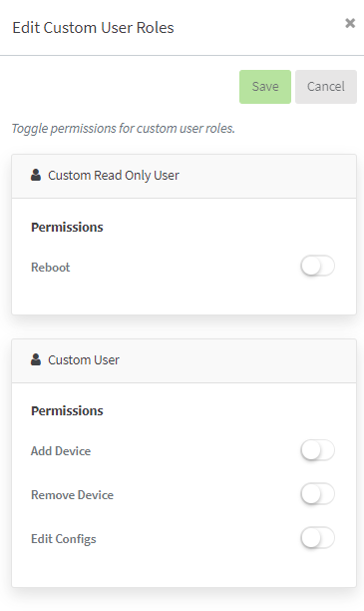Click the Custom Read Only User header text
Image resolution: width=364 pixels, height=611 pixels.
tap(114, 176)
